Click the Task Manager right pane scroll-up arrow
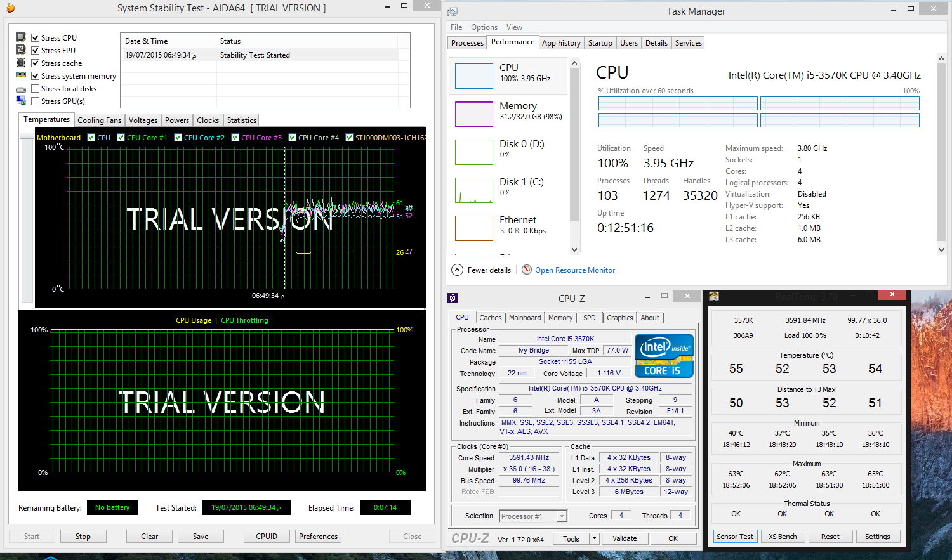The height and width of the screenshot is (560, 952). click(x=941, y=58)
